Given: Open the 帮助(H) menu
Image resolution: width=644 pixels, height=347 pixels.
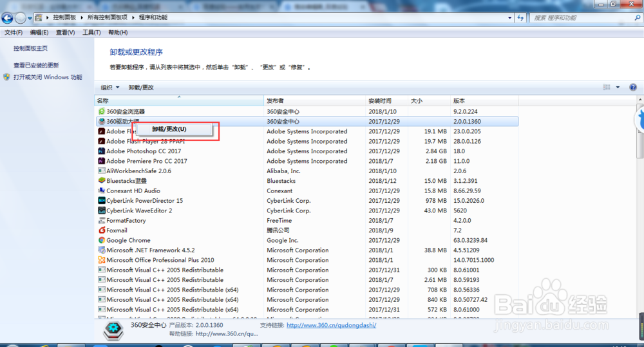Looking at the screenshot, I should click(x=118, y=32).
